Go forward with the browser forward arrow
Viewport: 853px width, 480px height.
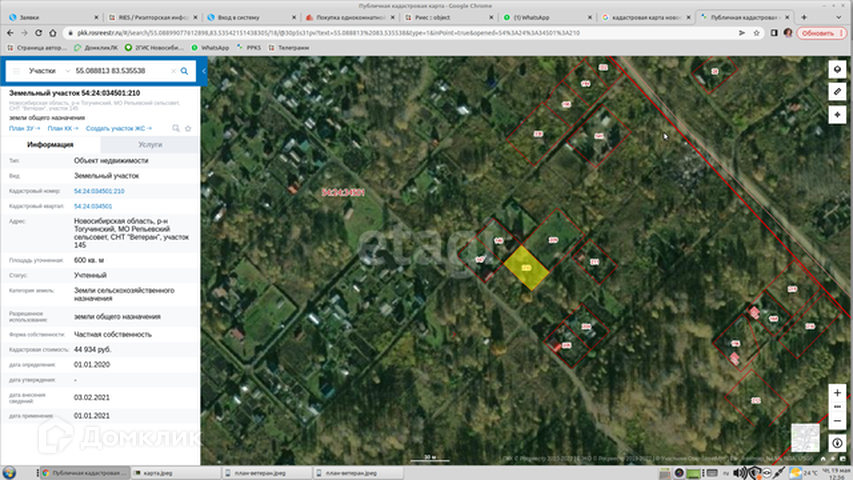24,33
